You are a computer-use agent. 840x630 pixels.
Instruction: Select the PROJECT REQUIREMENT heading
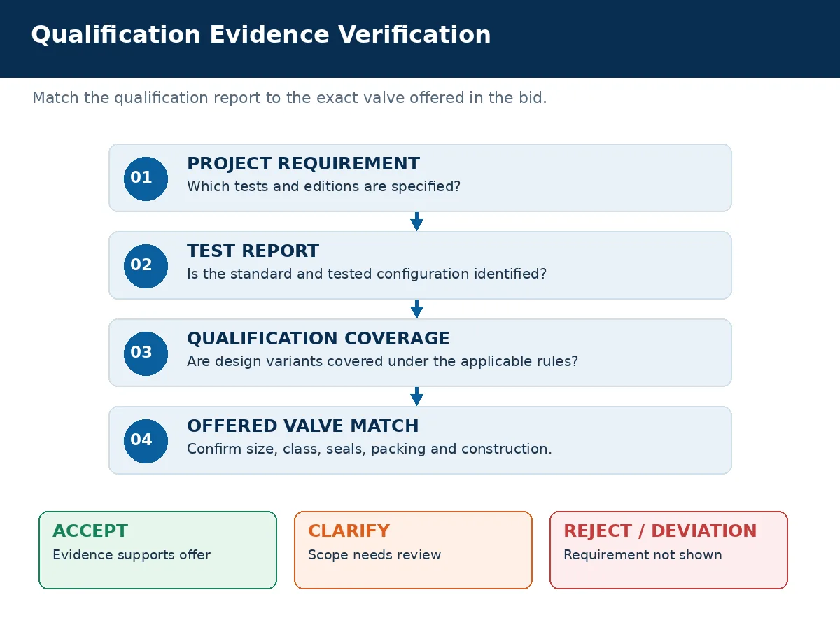[x=303, y=164]
